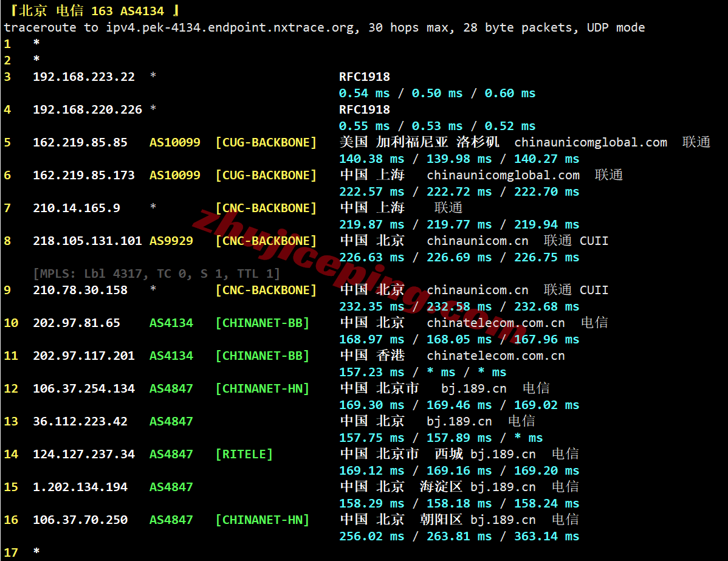Click 中国 香港 location on hop 11
The height and width of the screenshot is (561, 728).
(373, 356)
